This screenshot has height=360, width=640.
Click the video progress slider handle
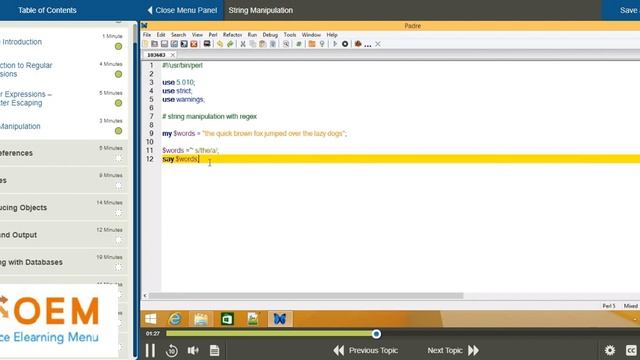[376, 334]
